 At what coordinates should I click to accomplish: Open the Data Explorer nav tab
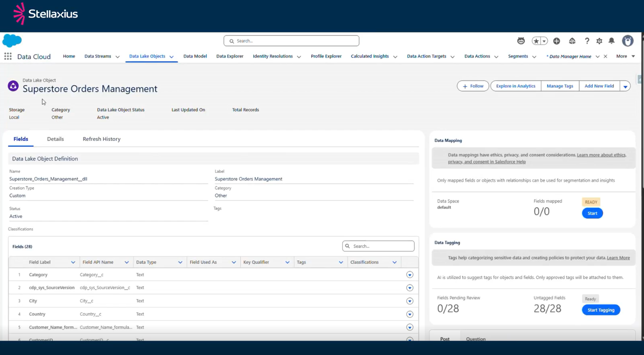pos(230,56)
